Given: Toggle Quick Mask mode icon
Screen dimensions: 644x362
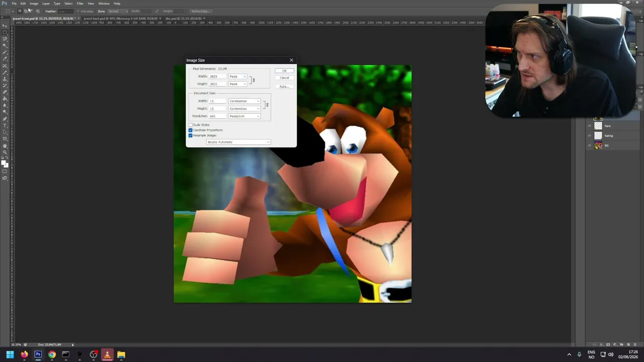Looking at the screenshot, I should (5, 172).
